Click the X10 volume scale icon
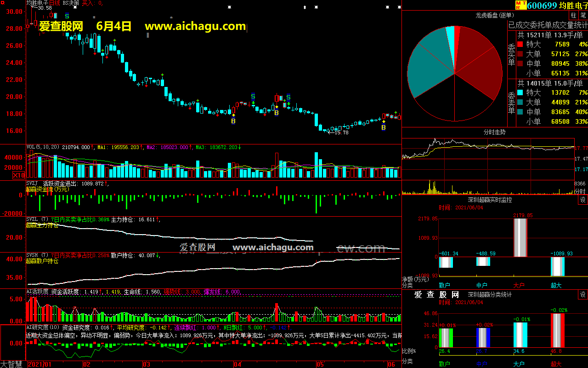The image size is (588, 368). pyautogui.click(x=18, y=175)
